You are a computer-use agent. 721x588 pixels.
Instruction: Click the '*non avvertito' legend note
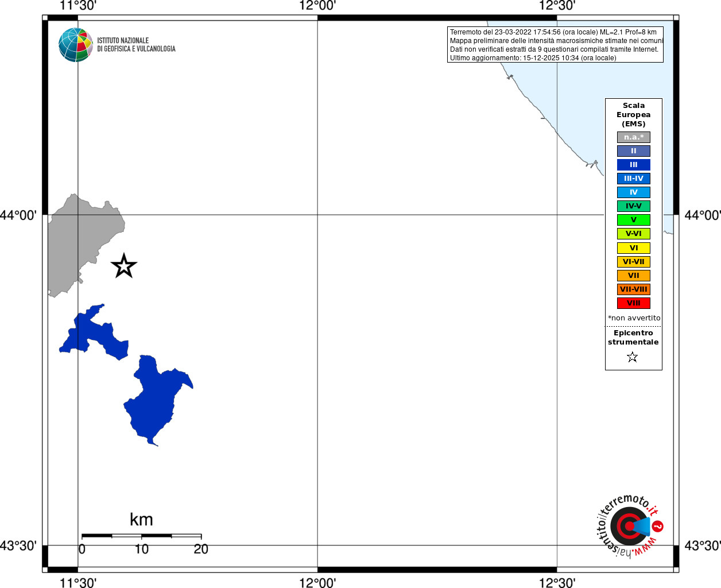(x=634, y=318)
